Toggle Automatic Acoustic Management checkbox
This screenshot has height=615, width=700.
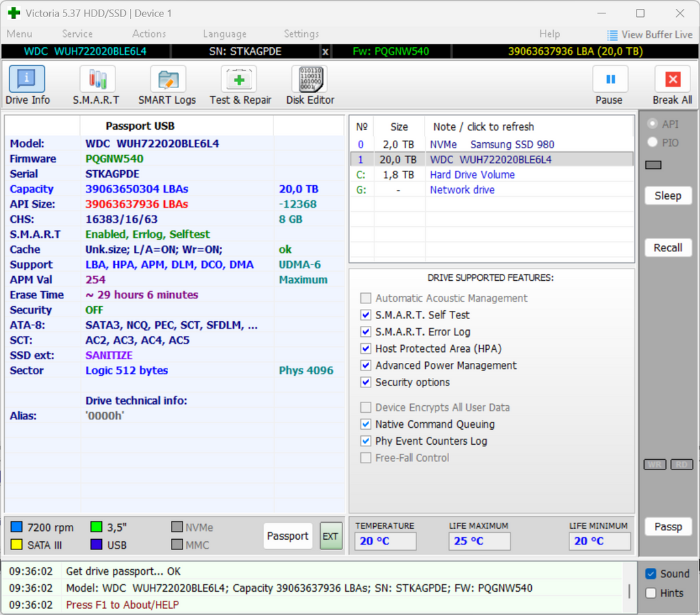[x=366, y=298]
